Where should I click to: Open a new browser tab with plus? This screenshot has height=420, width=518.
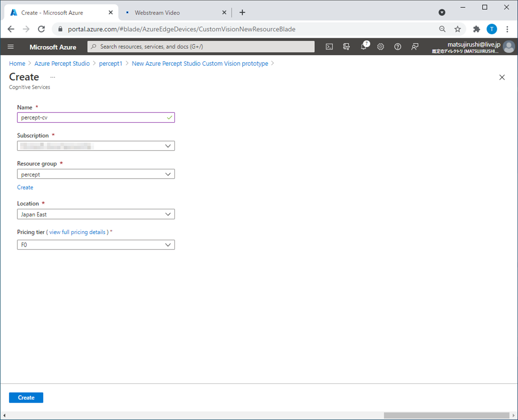242,13
